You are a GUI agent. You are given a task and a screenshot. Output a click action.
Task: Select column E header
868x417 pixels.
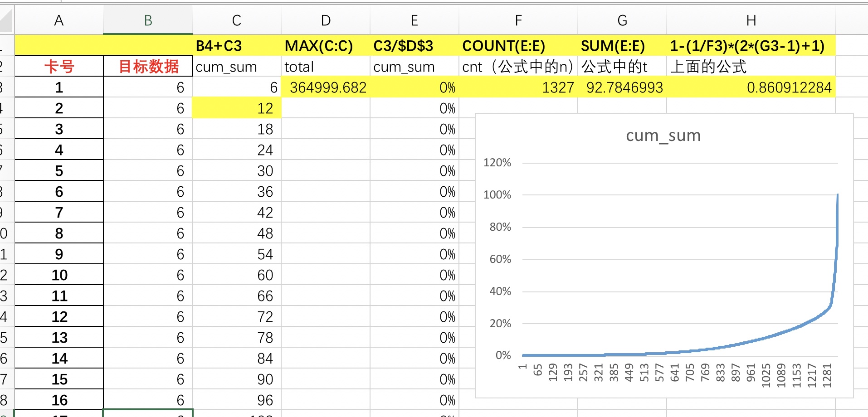pyautogui.click(x=414, y=20)
